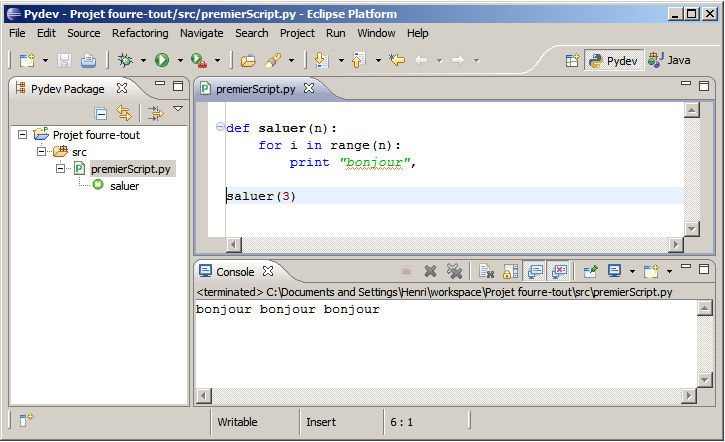Collapse the def saluer code fold

[x=221, y=127]
